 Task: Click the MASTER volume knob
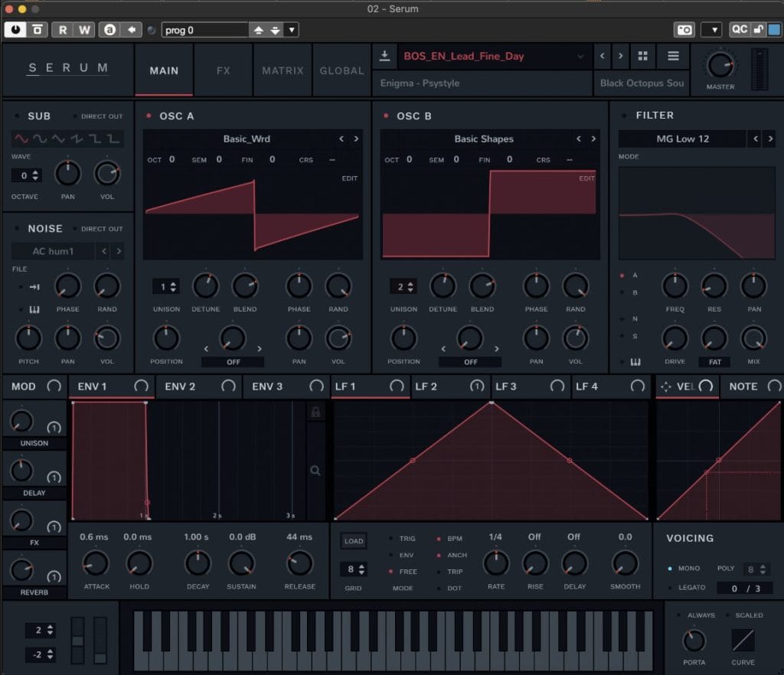tap(720, 66)
